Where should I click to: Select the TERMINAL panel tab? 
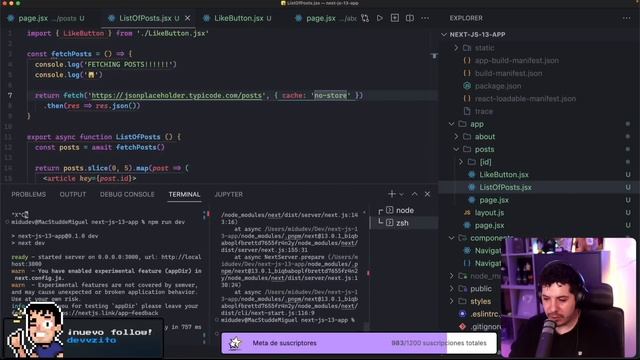pos(184,194)
